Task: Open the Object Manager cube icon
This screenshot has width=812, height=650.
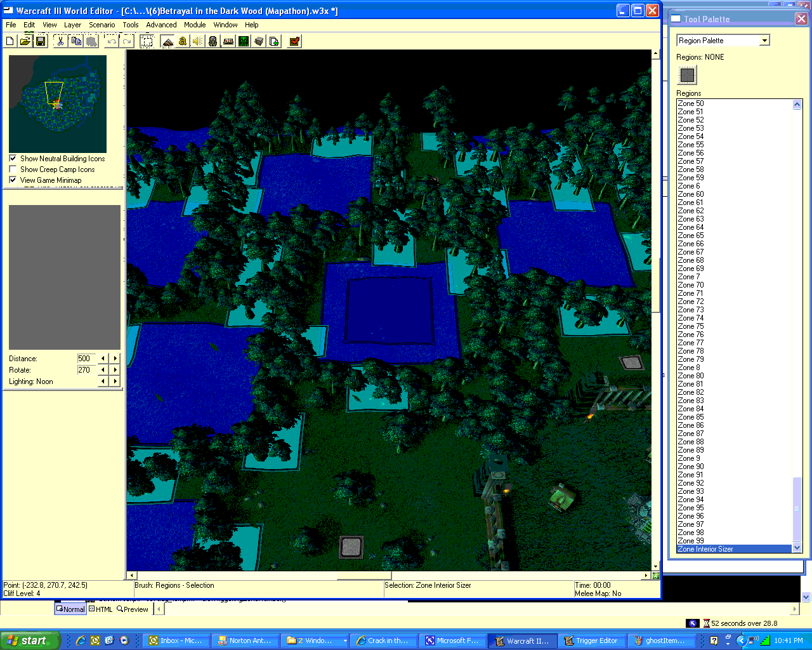Action: (x=259, y=41)
